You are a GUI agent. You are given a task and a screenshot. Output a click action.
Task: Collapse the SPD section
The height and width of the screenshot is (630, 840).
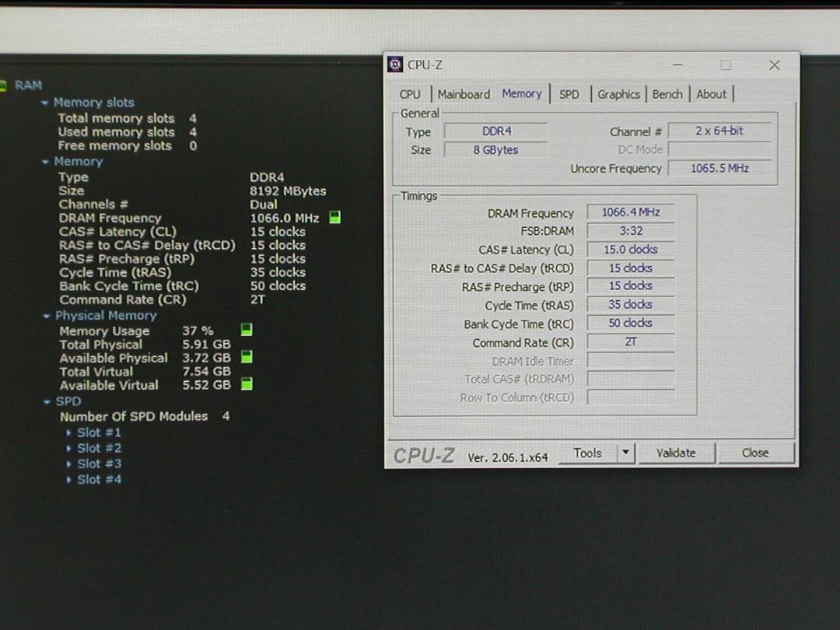tap(47, 402)
